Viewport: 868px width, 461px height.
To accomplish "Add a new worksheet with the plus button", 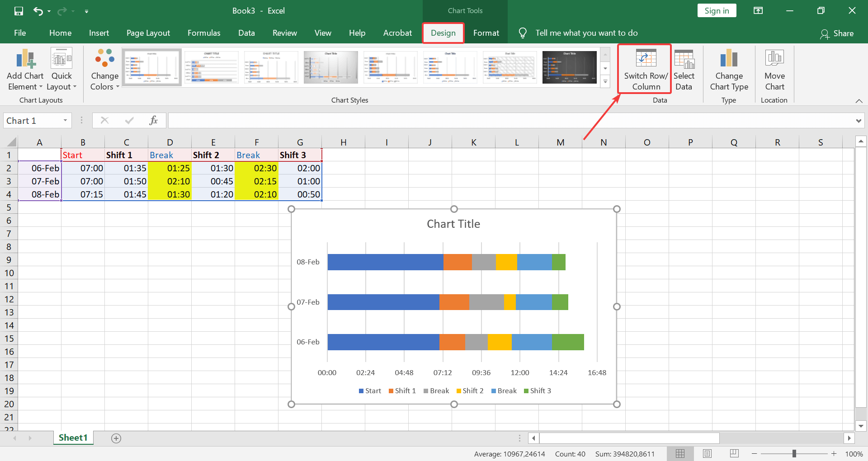I will tap(116, 438).
